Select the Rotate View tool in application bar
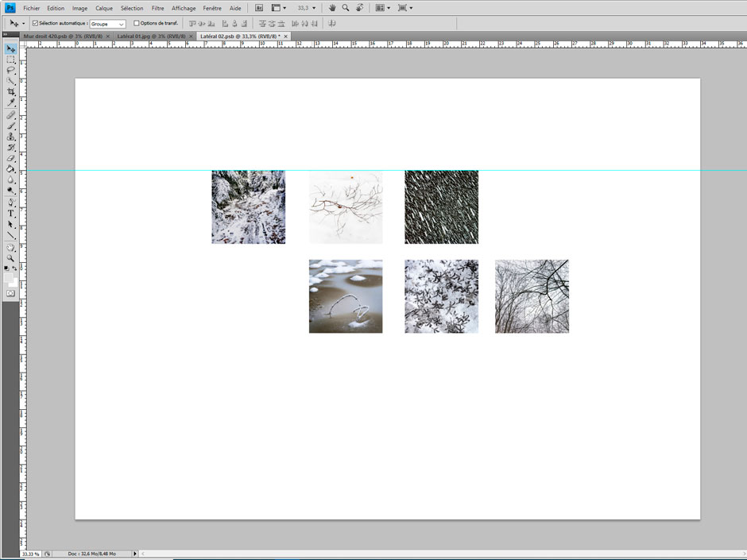The height and width of the screenshot is (560, 747). [360, 8]
